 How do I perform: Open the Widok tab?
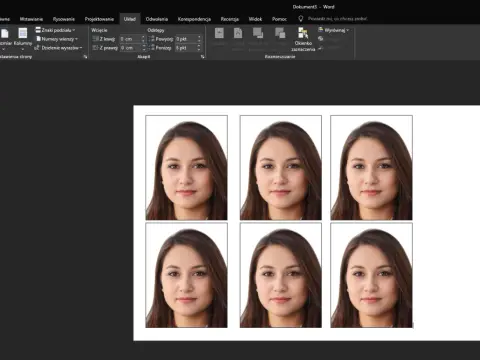(x=255, y=19)
